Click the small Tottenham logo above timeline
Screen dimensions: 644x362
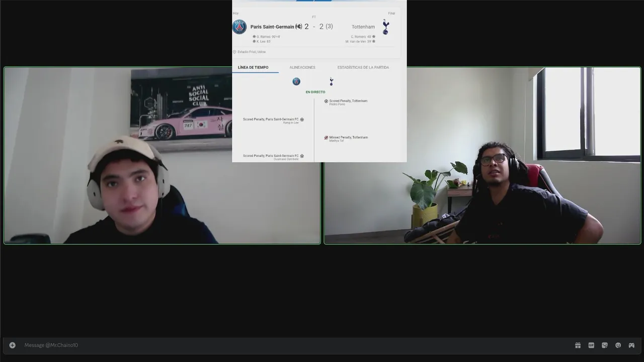[x=331, y=81]
